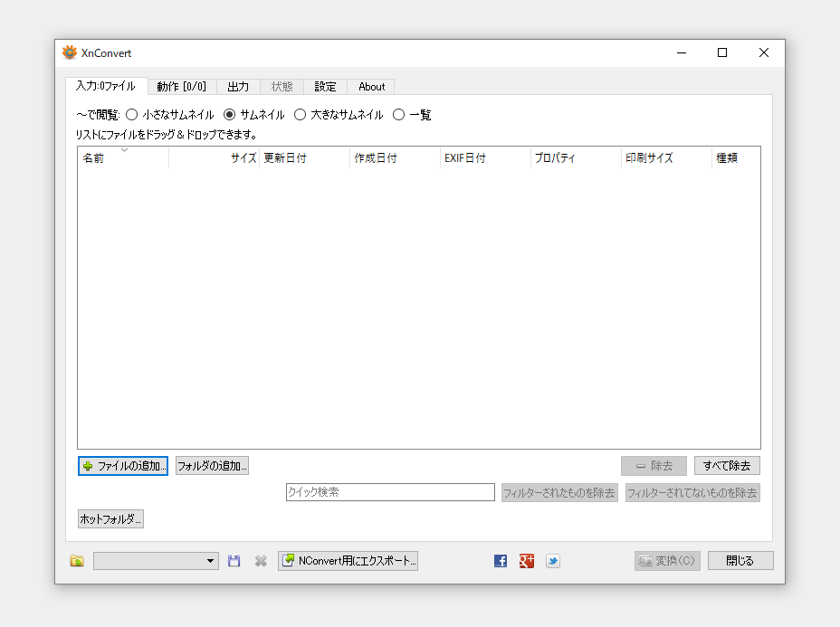Click the NConvert用にエクスポート button

[348, 561]
